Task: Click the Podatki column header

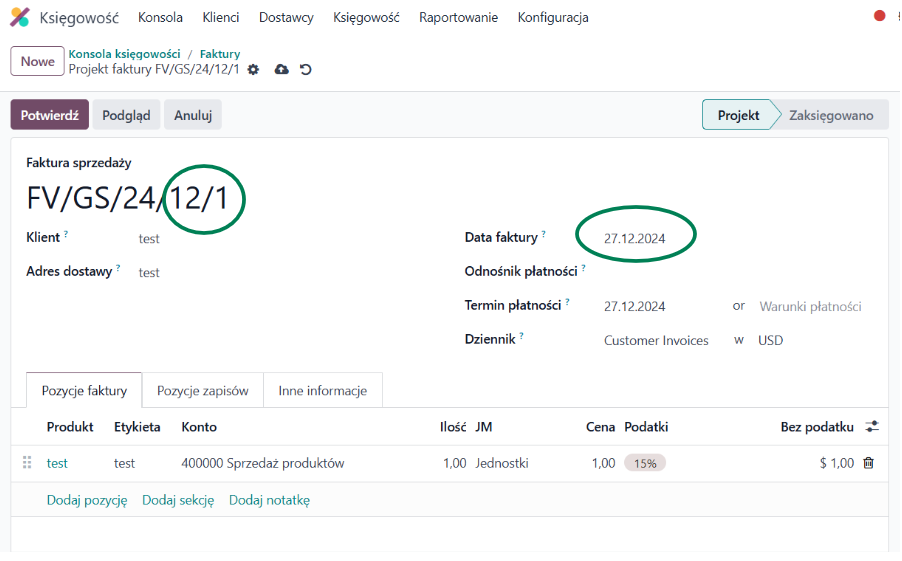Action: [x=646, y=427]
